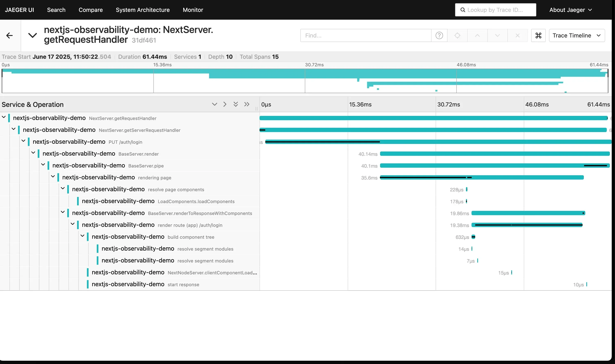Type a query in the Find field
The width and height of the screenshot is (615, 364).
(x=366, y=35)
